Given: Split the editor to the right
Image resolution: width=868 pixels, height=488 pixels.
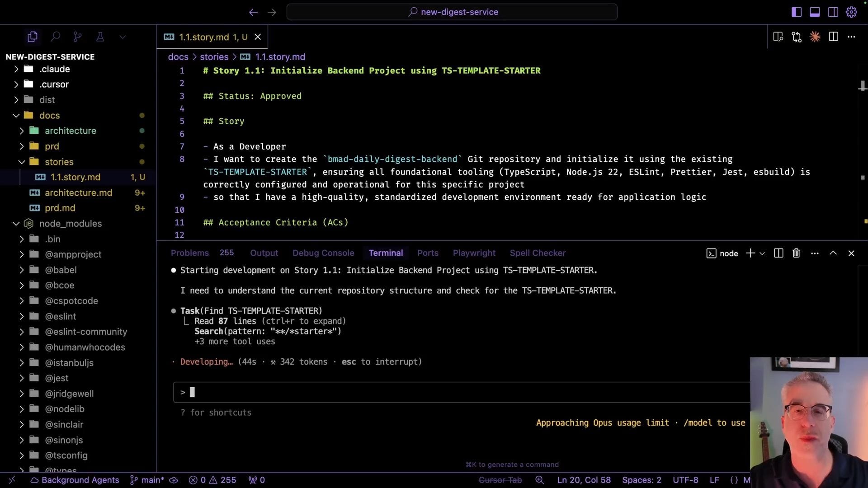Looking at the screenshot, I should (833, 37).
